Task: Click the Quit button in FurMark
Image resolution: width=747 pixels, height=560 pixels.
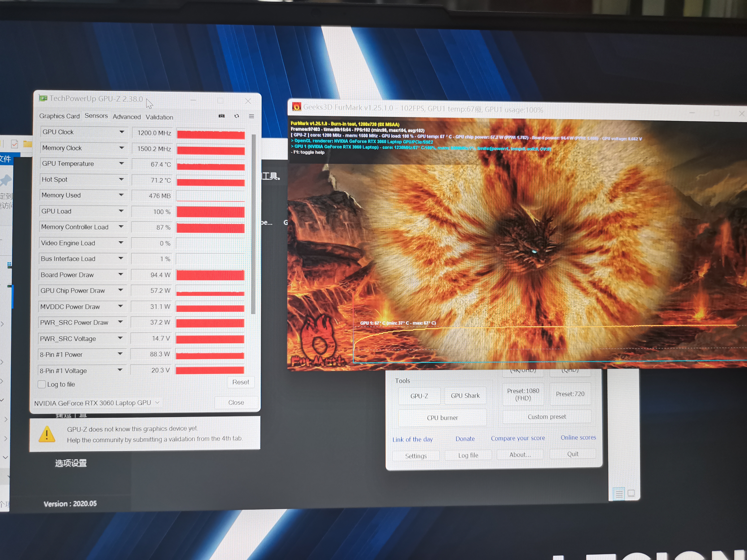Action: (573, 454)
